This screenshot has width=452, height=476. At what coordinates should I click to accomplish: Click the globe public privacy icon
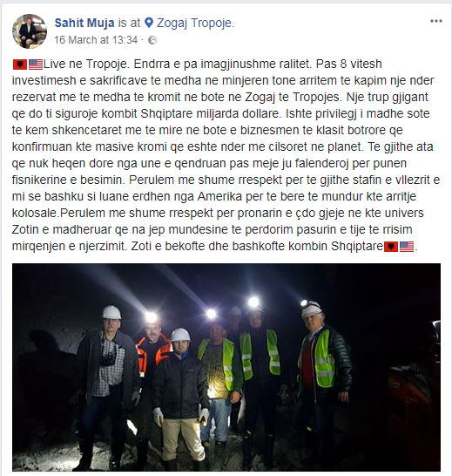coord(152,40)
